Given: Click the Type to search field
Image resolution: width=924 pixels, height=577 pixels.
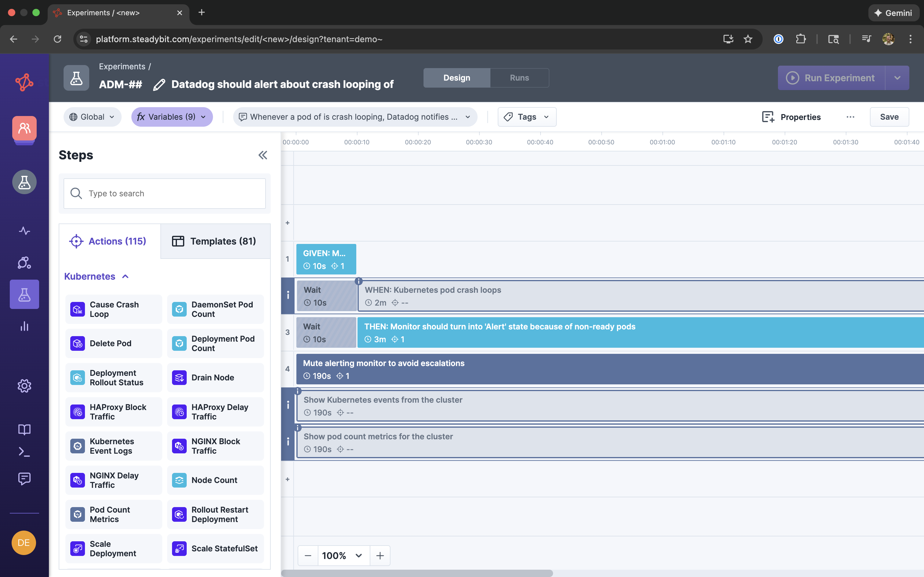Looking at the screenshot, I should tap(165, 194).
